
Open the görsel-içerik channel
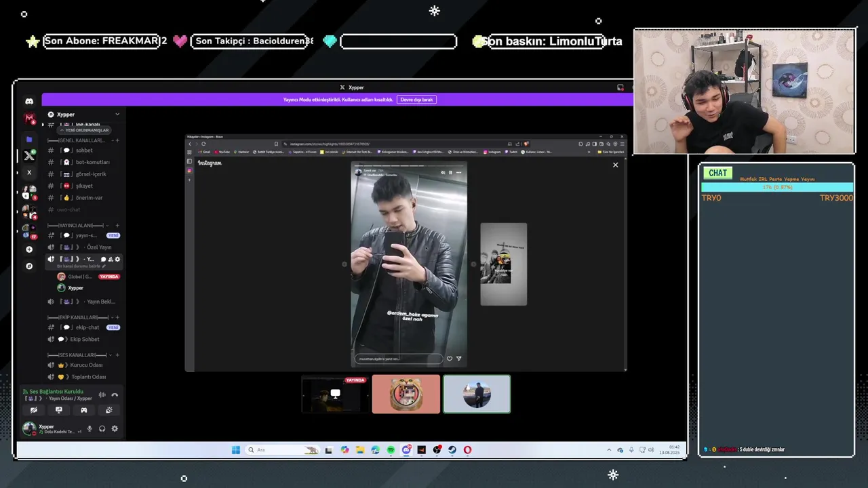(84, 174)
